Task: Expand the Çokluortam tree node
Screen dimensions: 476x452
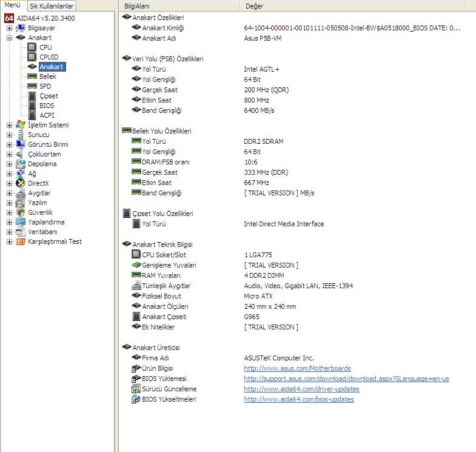Action: pos(10,154)
